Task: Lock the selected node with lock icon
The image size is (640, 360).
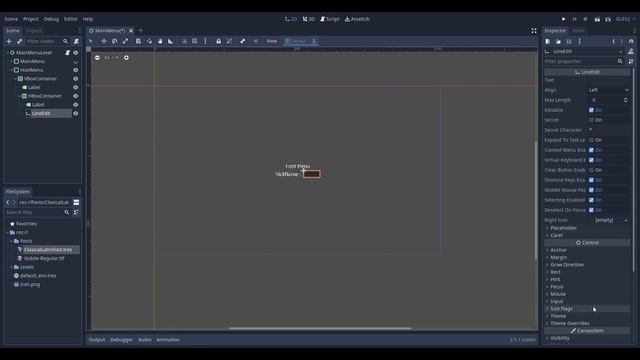Action: [219, 41]
